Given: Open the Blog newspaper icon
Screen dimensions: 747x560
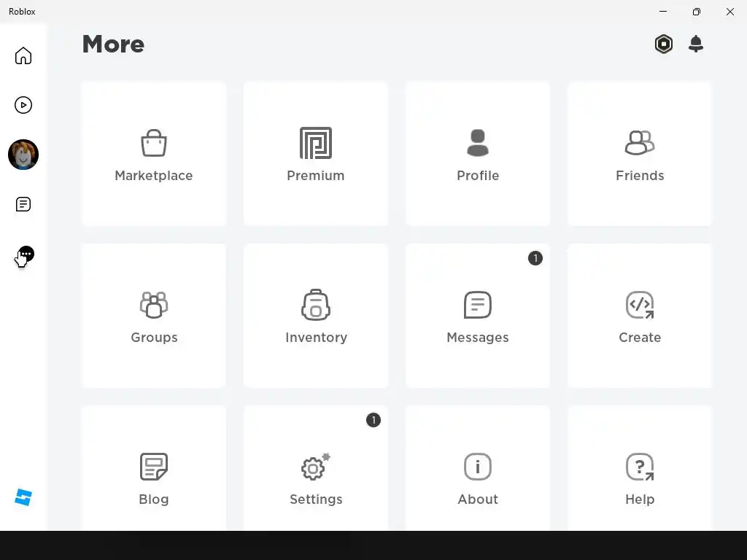Looking at the screenshot, I should [x=154, y=467].
